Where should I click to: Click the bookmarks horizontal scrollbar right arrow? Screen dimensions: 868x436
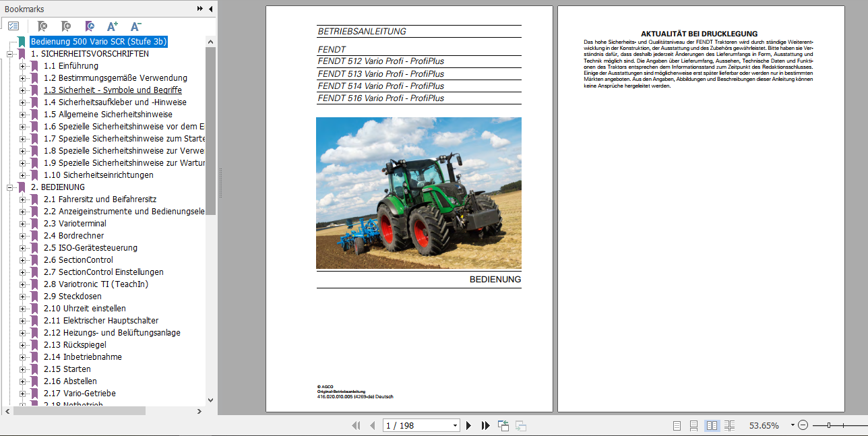point(199,411)
